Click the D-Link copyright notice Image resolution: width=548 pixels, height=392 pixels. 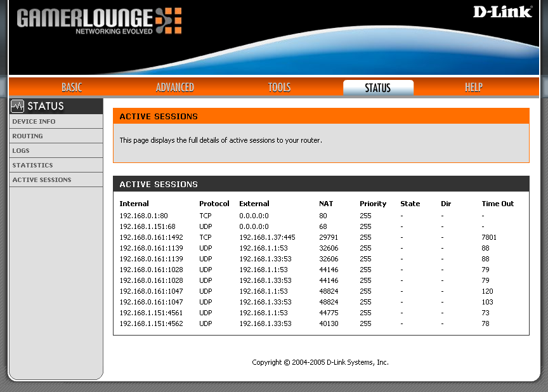[320, 362]
